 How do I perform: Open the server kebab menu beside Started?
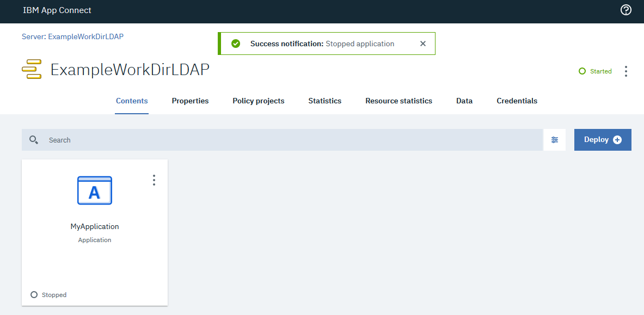[x=625, y=71]
